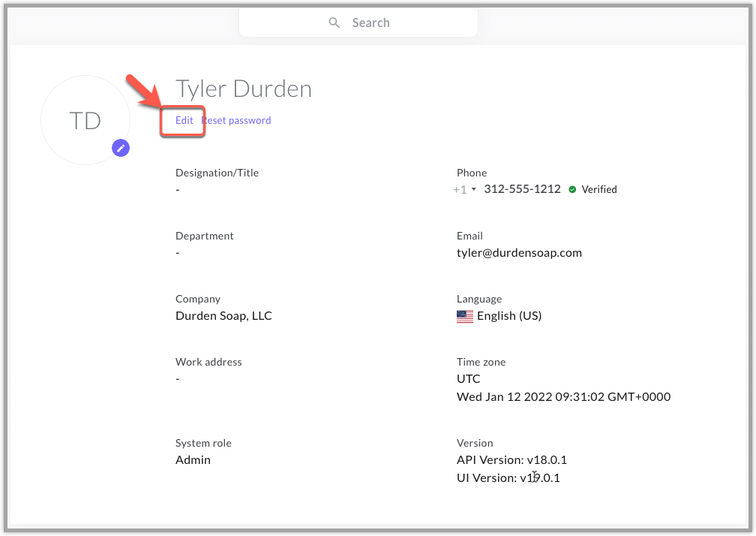Viewport: 756px width, 536px height.
Task: Click the phone number 312-555-1212
Action: point(522,189)
